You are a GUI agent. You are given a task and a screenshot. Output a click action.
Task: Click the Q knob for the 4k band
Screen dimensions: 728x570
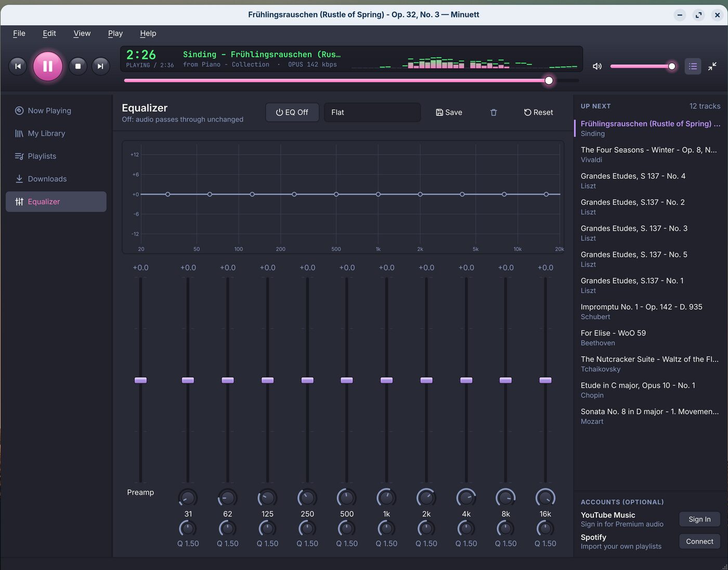point(466,528)
